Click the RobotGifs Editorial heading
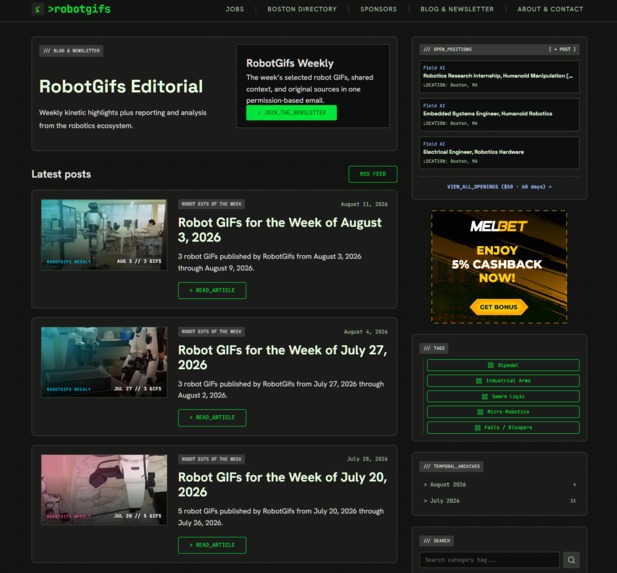This screenshot has height=573, width=617. coord(121,87)
